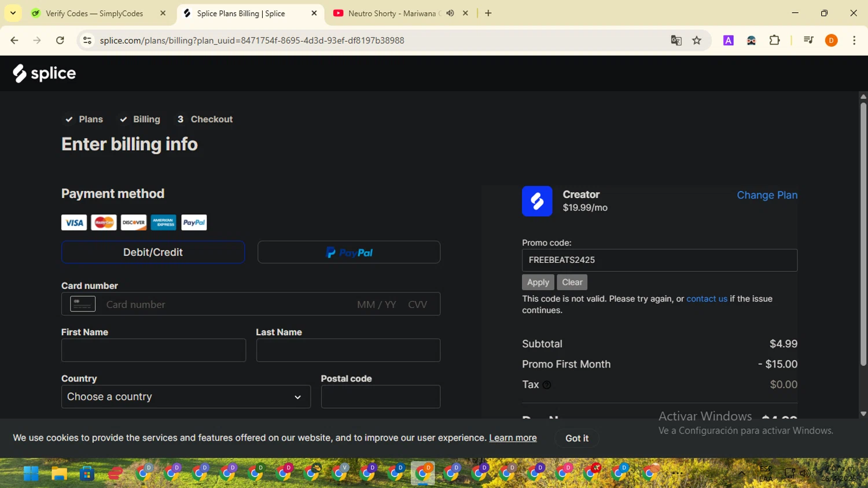Select PayPal payment method
868x488 pixels.
pos(349,252)
